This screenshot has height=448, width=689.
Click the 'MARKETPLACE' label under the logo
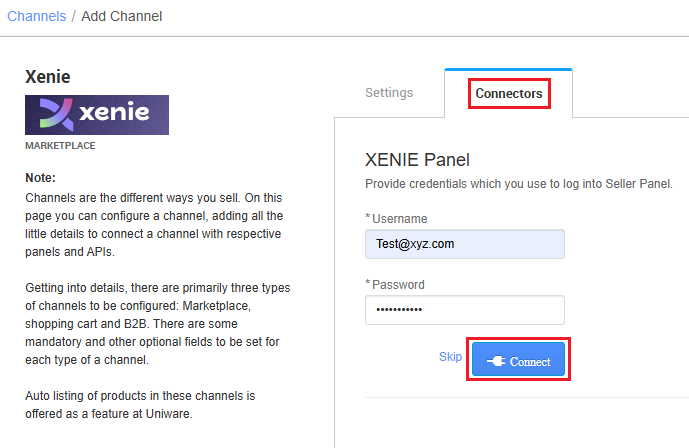coord(60,146)
